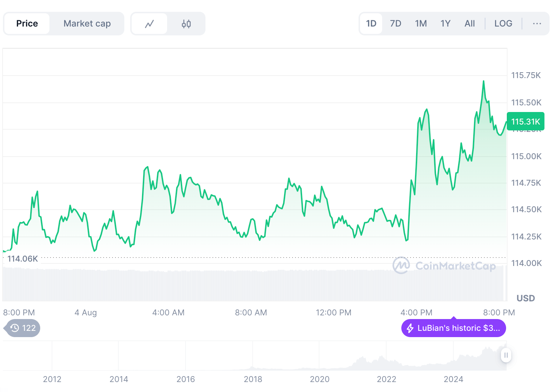The width and height of the screenshot is (557, 392).
Task: Click the 114.50K axis label
Action: tap(526, 209)
